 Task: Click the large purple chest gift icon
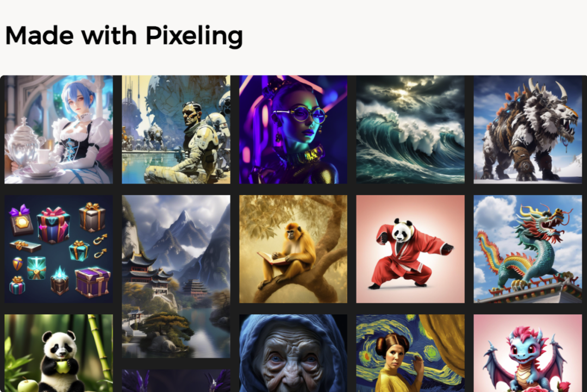[x=93, y=282]
